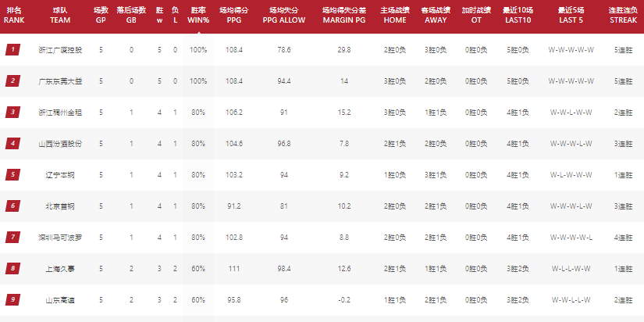Sort by the MARGIN PG column header

[343, 15]
